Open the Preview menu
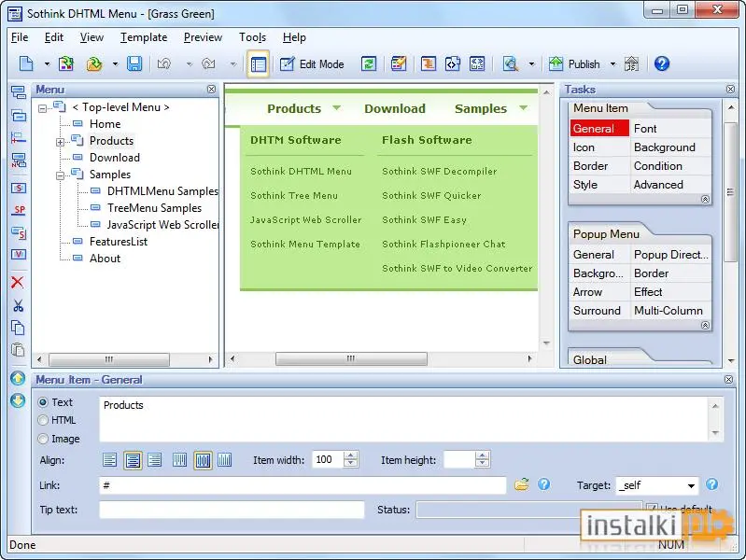This screenshot has height=560, width=746. pos(203,37)
